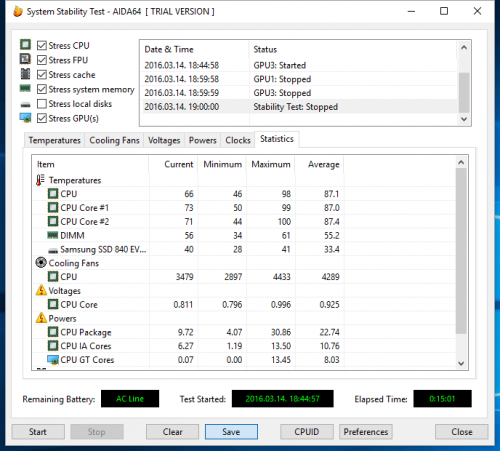Screen dimensions: 500x451
Task: Uncheck the Stress FPU checkbox
Action: [42, 60]
